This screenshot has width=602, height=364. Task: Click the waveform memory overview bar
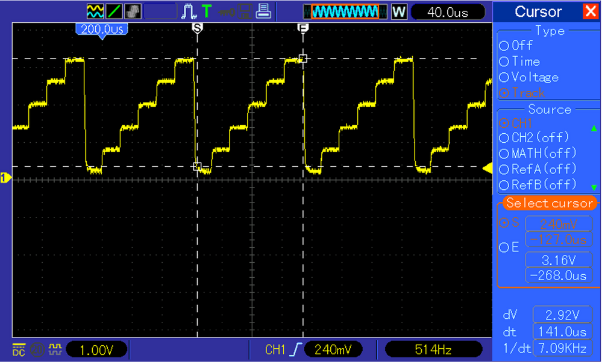point(345,12)
